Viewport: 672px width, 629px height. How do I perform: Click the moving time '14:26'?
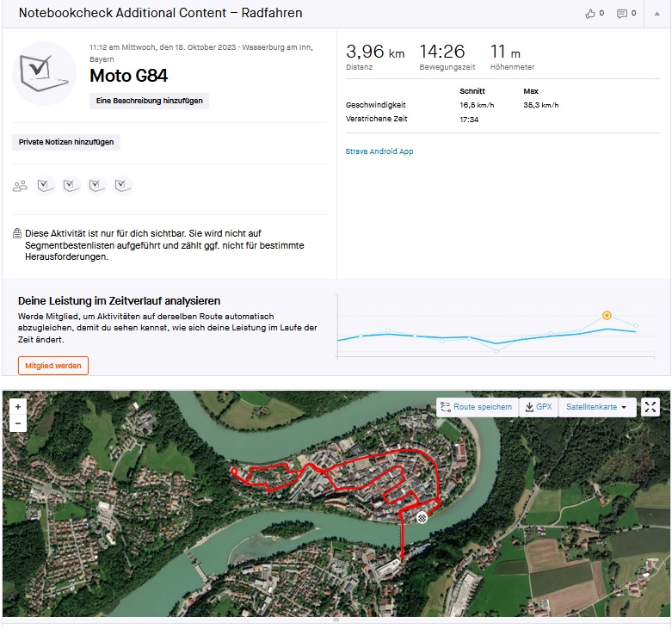click(442, 52)
